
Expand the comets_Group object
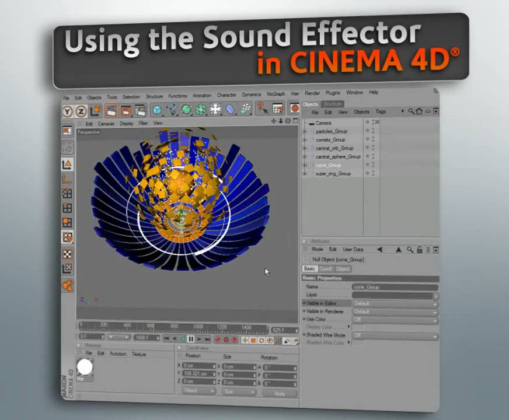[x=305, y=140]
